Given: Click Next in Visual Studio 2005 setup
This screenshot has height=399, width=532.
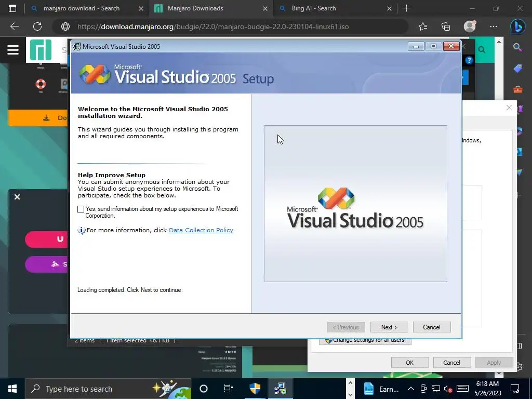Looking at the screenshot, I should pos(389,327).
